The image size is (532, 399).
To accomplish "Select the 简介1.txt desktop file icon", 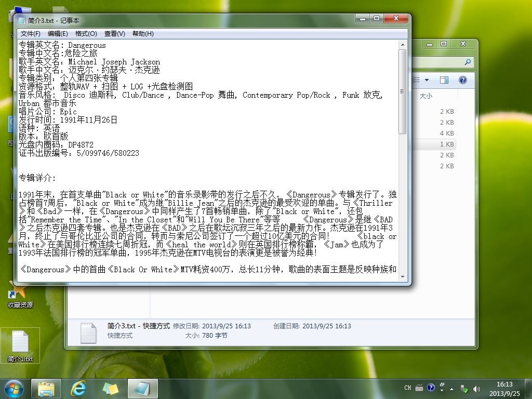I will 20,345.
